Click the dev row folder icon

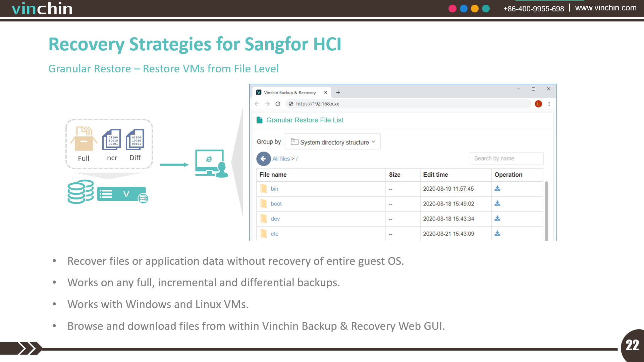pyautogui.click(x=264, y=219)
